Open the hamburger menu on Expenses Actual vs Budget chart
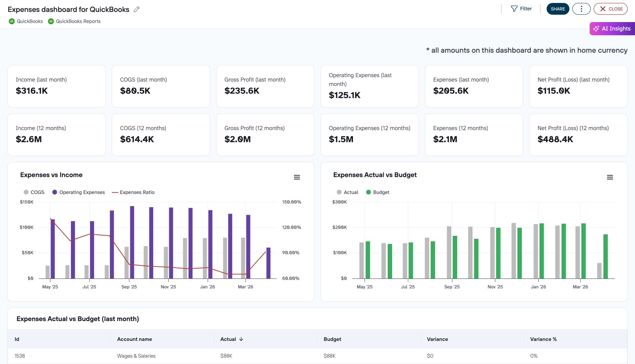This screenshot has height=364, width=635. [x=609, y=177]
